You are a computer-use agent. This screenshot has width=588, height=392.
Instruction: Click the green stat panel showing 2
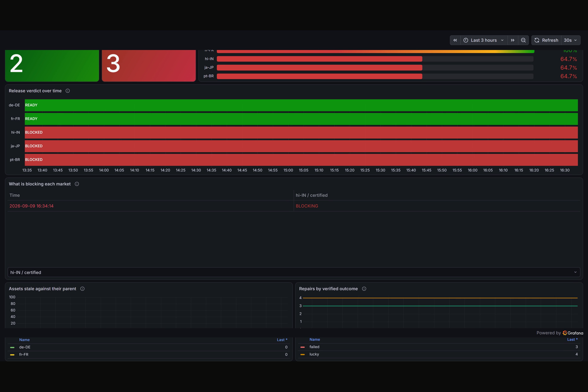pos(52,65)
